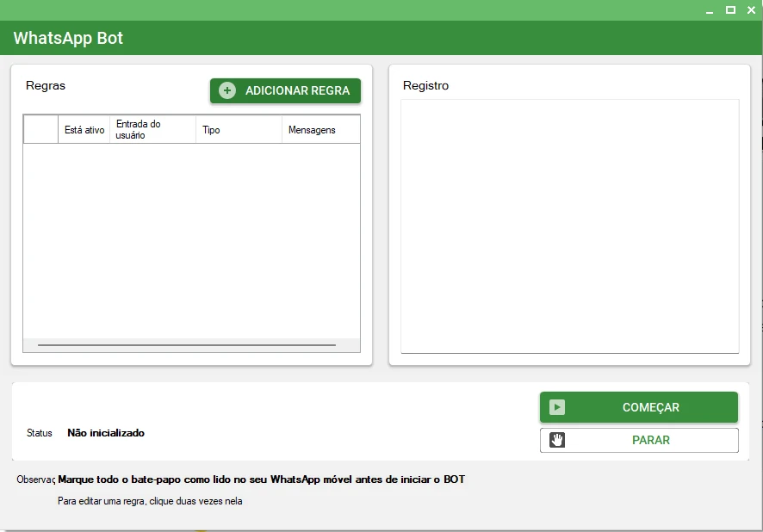Click the ADICIONAR REGRA button label
The width and height of the screenshot is (763, 532).
pos(297,90)
